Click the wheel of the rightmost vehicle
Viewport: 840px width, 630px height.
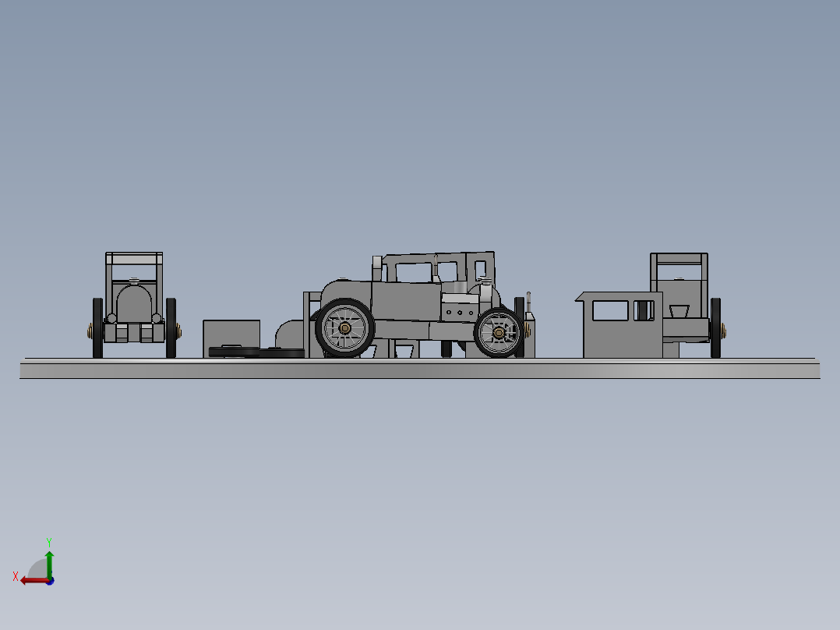point(716,326)
